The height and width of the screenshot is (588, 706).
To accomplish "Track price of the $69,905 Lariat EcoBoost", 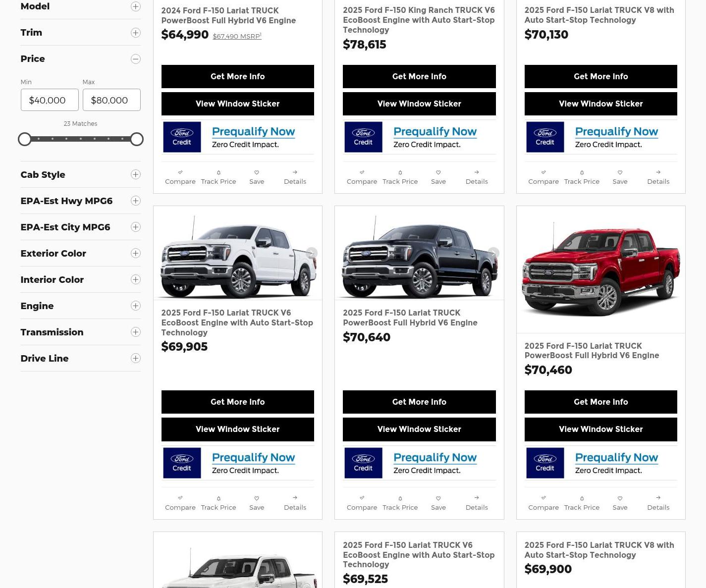I will [218, 503].
